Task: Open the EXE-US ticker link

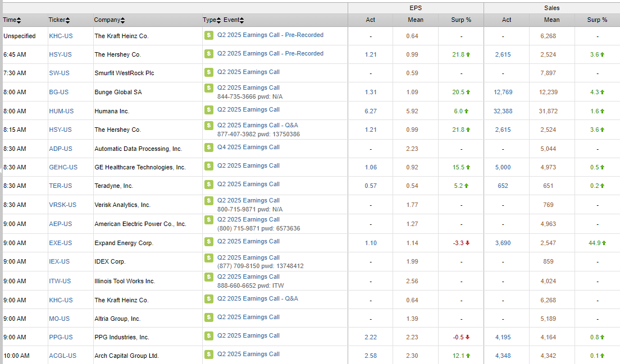Action: click(x=61, y=243)
